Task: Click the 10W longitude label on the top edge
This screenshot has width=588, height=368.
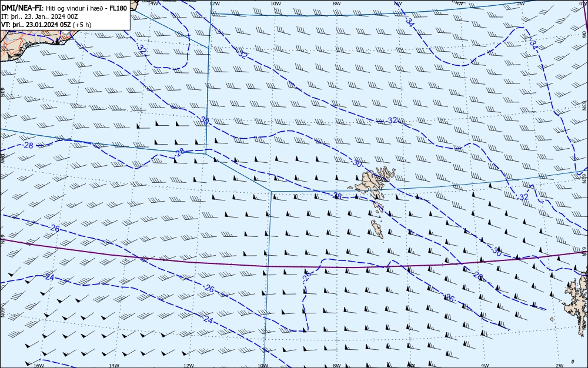Action: [x=276, y=4]
